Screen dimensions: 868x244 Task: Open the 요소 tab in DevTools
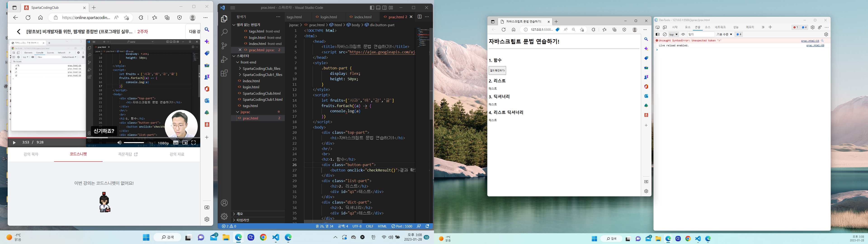click(687, 27)
